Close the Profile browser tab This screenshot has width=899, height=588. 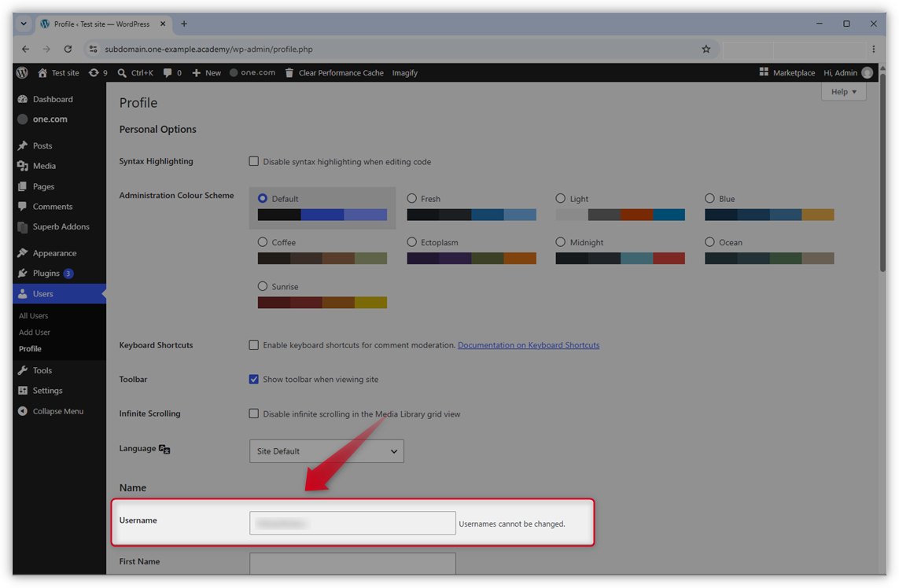(163, 24)
